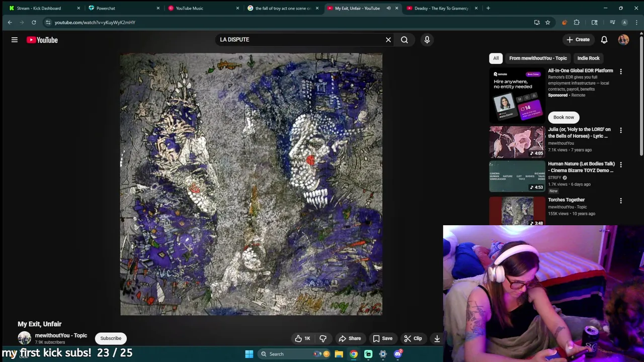This screenshot has height=362, width=644.
Task: Mute the My Exit, Unfair tab audio
Action: point(388,8)
